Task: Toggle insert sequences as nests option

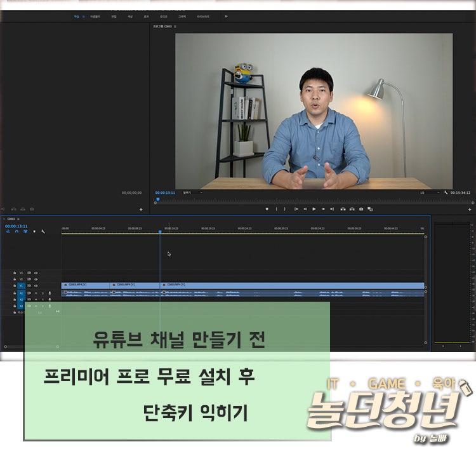Action: (x=8, y=231)
